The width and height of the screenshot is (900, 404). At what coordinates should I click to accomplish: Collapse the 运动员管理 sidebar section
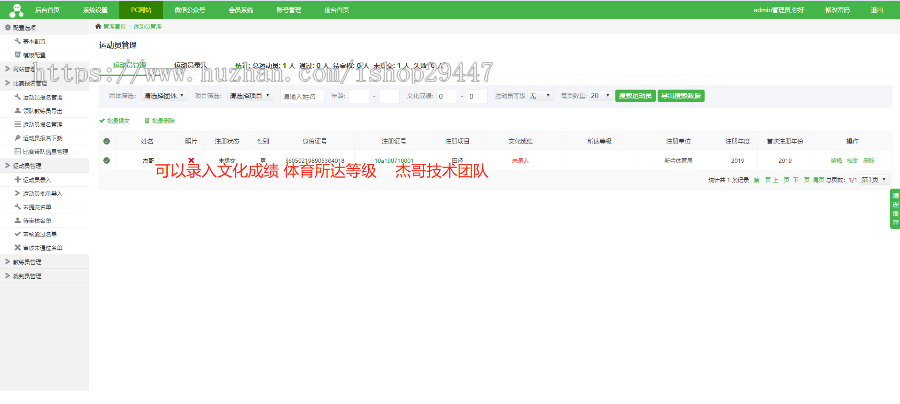(x=44, y=166)
